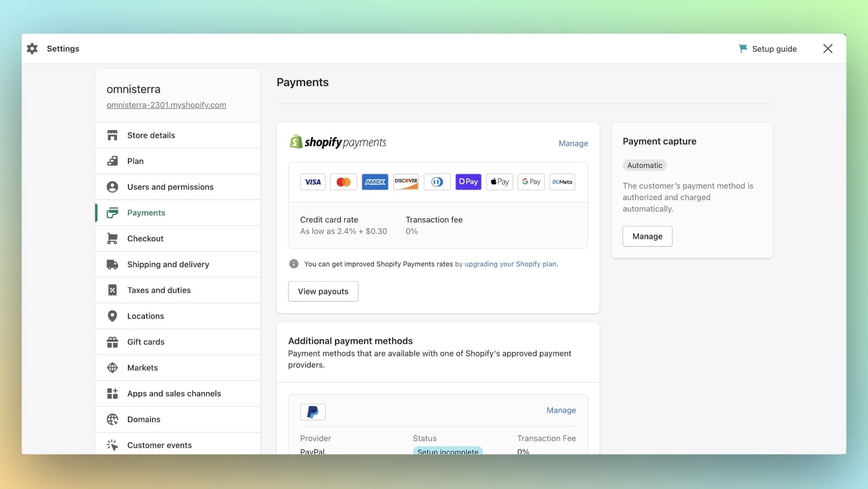
Task: Open the Plan settings page
Action: point(178,161)
